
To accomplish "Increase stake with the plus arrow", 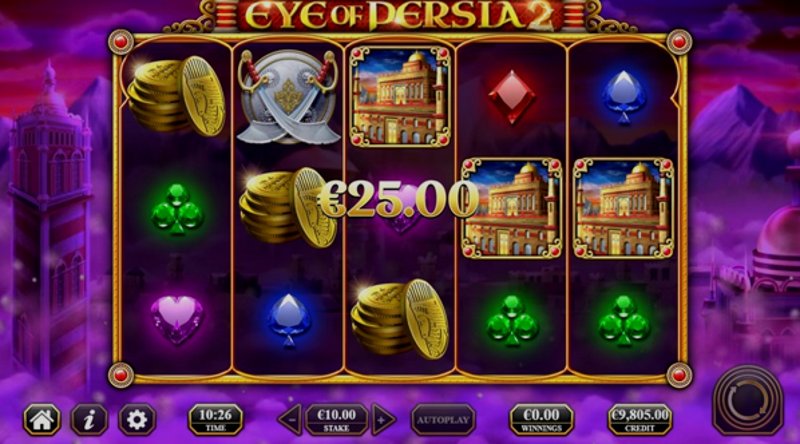I will (383, 420).
